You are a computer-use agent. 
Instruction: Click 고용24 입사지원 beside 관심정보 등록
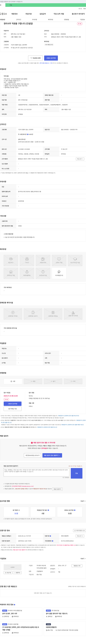pos(51,58)
